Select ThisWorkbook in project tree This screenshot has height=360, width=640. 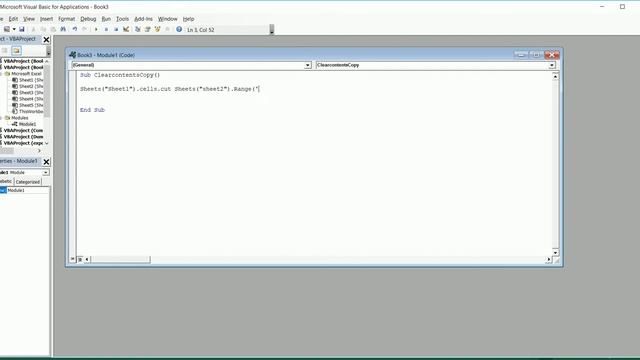click(28, 111)
